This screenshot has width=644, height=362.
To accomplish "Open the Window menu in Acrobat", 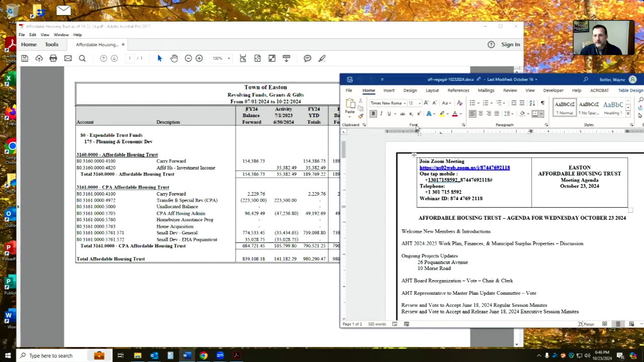I will click(61, 35).
